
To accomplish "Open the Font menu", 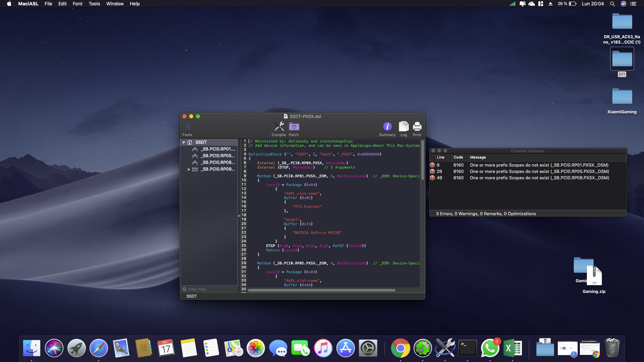I will pos(77,4).
